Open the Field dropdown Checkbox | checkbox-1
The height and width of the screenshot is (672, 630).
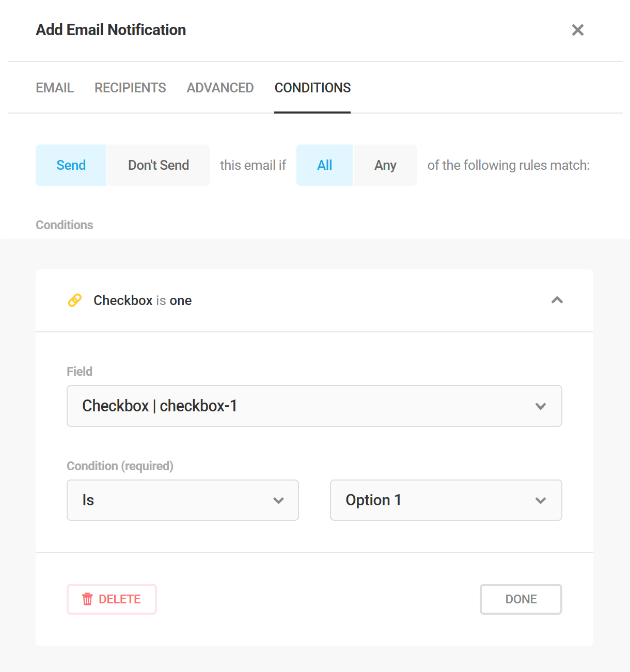click(314, 406)
